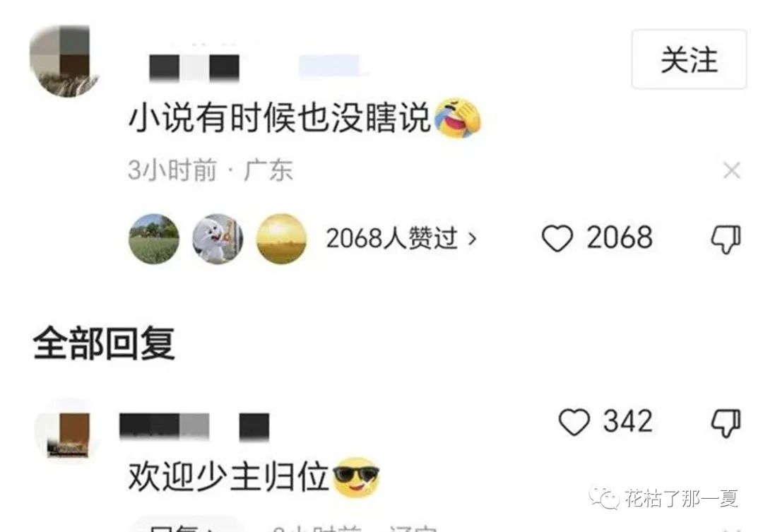Like the comment with 2068 likes
The height and width of the screenshot is (532, 763).
pos(557,239)
